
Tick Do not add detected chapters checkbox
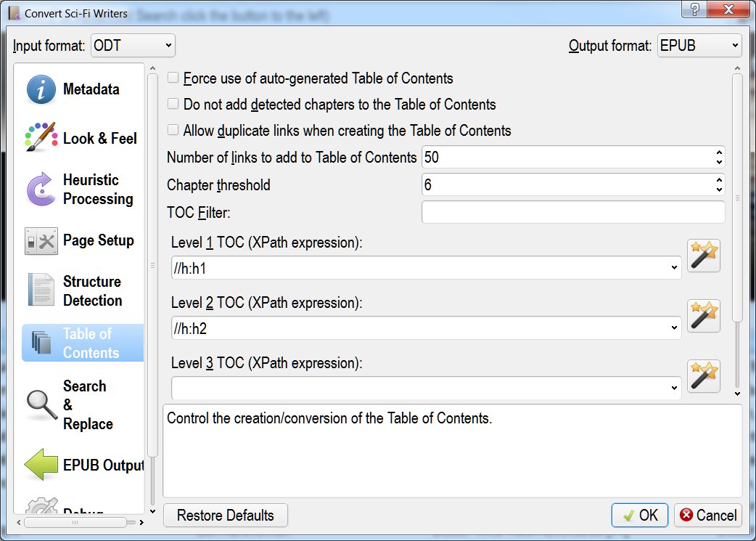click(173, 105)
